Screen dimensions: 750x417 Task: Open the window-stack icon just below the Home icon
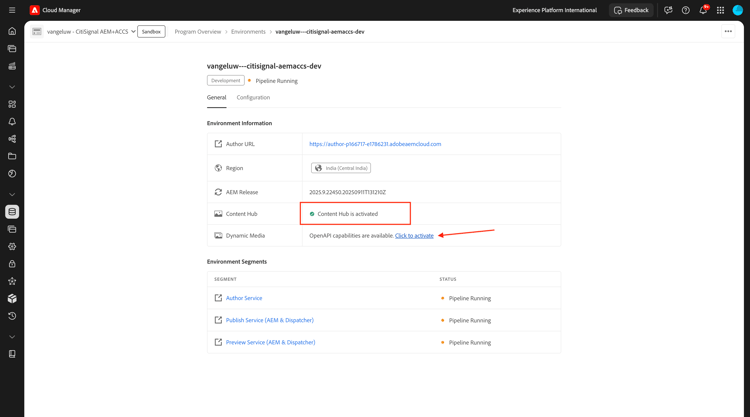pyautogui.click(x=12, y=48)
